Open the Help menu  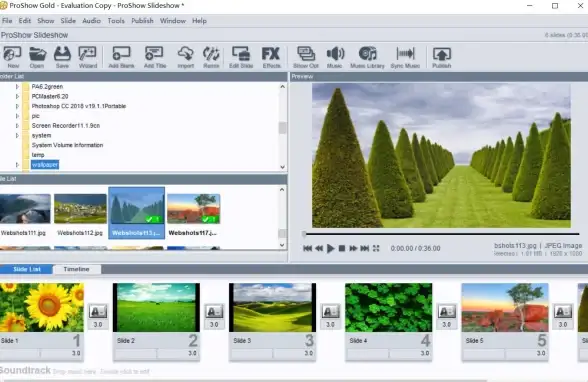coord(200,21)
